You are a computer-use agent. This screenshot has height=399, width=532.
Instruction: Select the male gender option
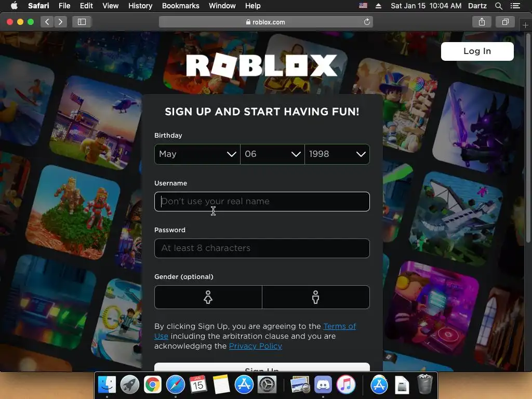(315, 297)
